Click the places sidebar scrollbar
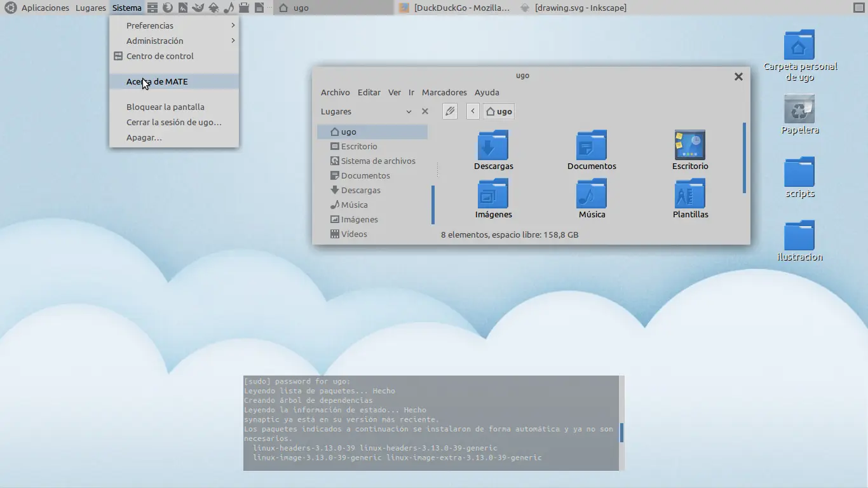This screenshot has height=488, width=868. point(433,205)
